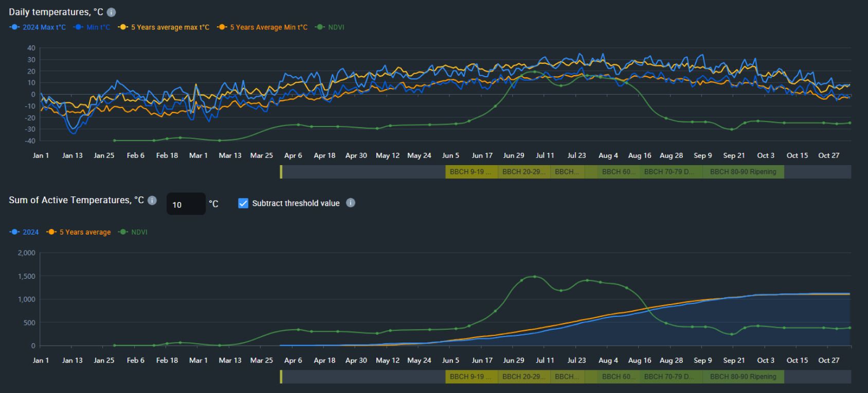This screenshot has height=393, width=868.
Task: Click 'Oct 27' axis label on lower chart
Action: (828, 360)
